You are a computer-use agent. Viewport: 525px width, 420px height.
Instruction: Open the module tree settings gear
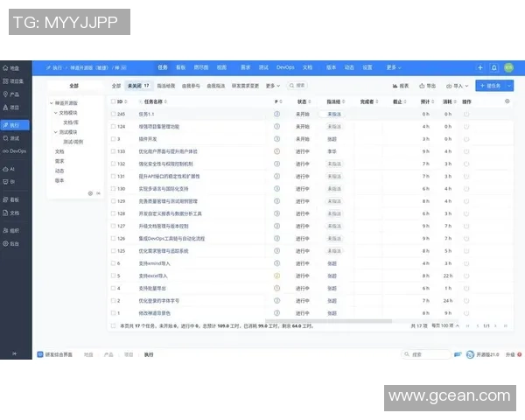click(89, 192)
